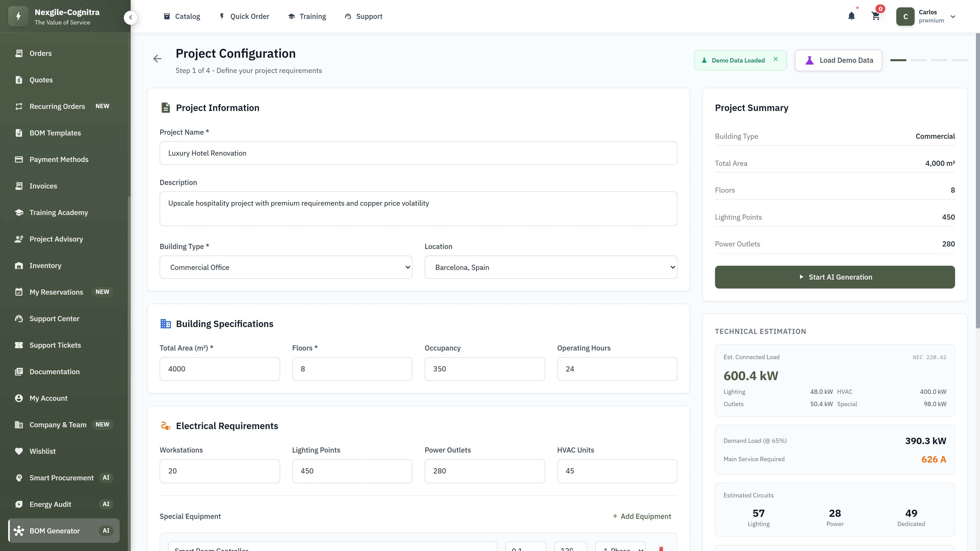Open the Location dropdown showing Barcelona
The height and width of the screenshot is (551, 980).
(550, 267)
